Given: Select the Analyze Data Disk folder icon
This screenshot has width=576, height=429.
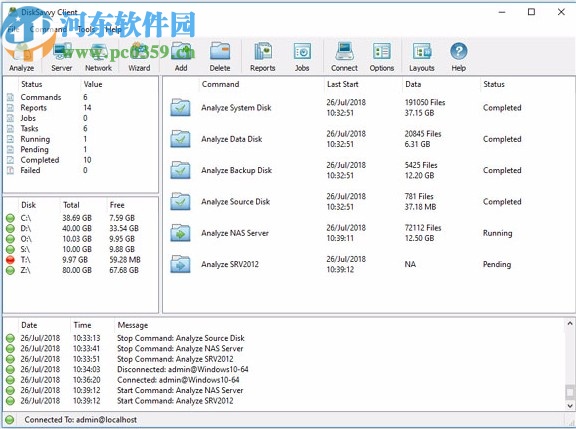Looking at the screenshot, I should 180,138.
